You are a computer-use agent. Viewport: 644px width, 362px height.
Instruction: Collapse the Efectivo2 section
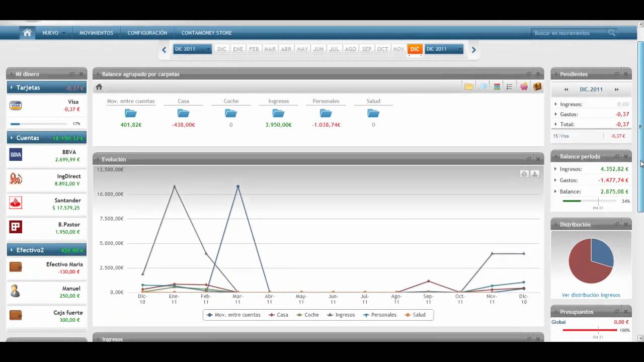pyautogui.click(x=12, y=250)
